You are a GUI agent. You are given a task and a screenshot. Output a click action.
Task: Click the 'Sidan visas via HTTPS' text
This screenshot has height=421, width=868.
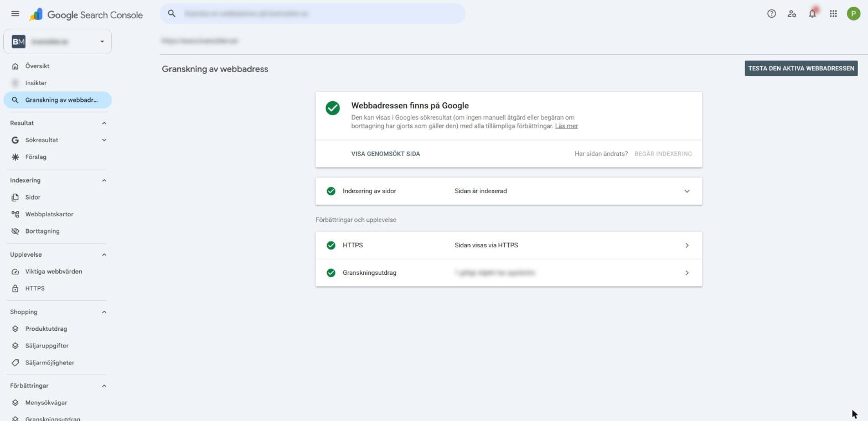tap(487, 246)
